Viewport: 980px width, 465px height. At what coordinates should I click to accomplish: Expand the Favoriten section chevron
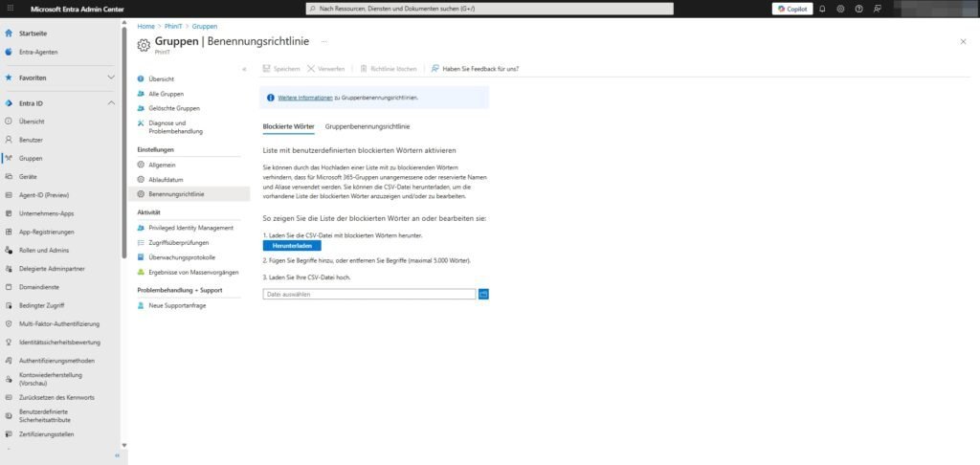(111, 77)
